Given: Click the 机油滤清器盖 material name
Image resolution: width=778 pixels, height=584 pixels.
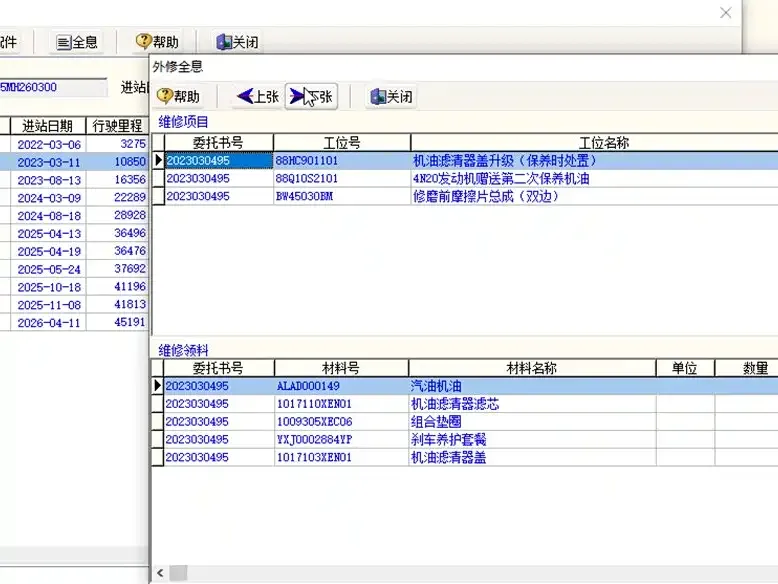Looking at the screenshot, I should 449,457.
